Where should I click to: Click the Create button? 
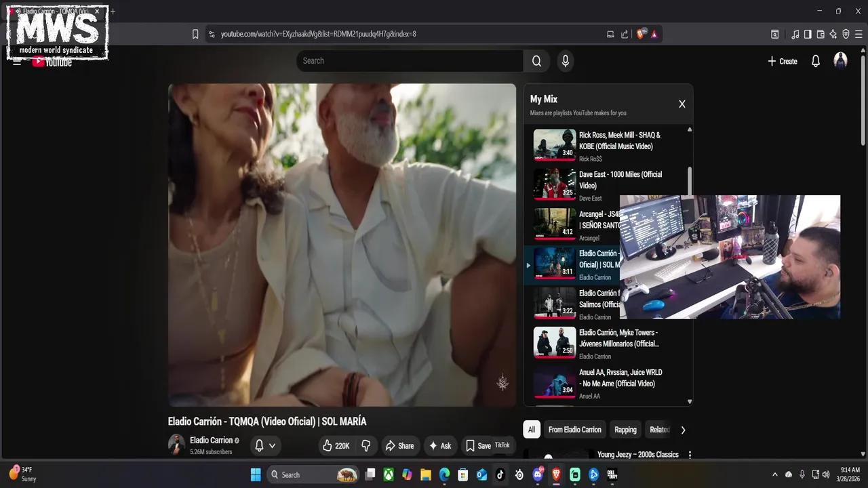click(783, 61)
